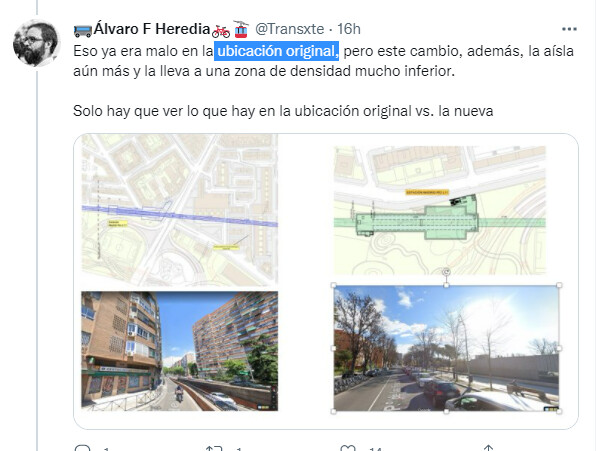Click the share upload arrow icon
This screenshot has width=596, height=451.
tap(488, 448)
